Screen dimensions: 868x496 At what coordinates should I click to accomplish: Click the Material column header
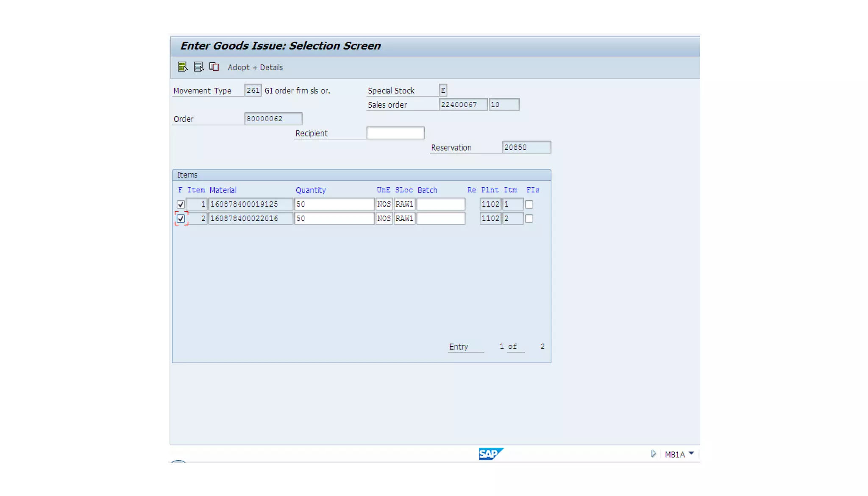point(223,190)
